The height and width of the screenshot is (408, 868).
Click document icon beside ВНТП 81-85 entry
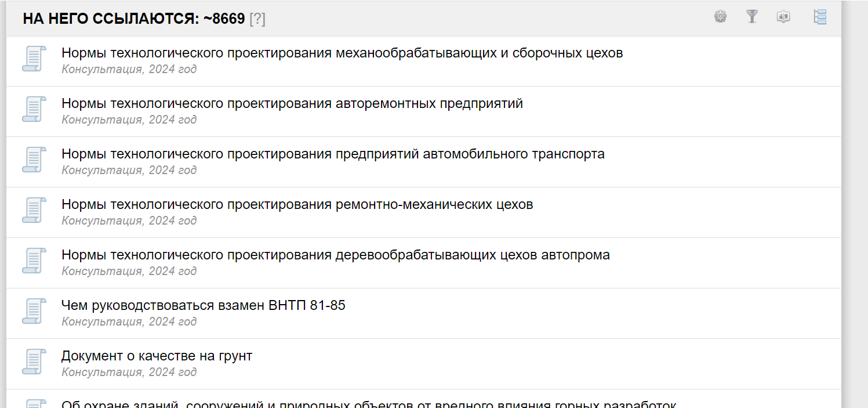coord(34,312)
